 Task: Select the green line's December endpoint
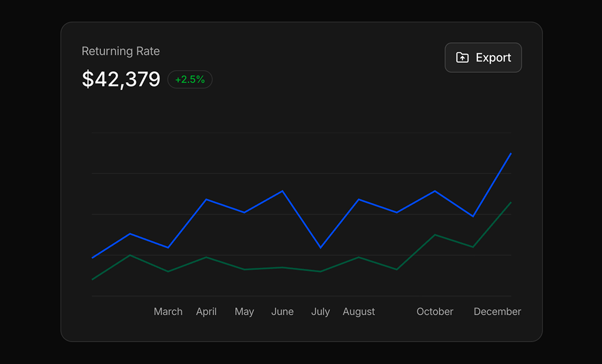coord(511,203)
